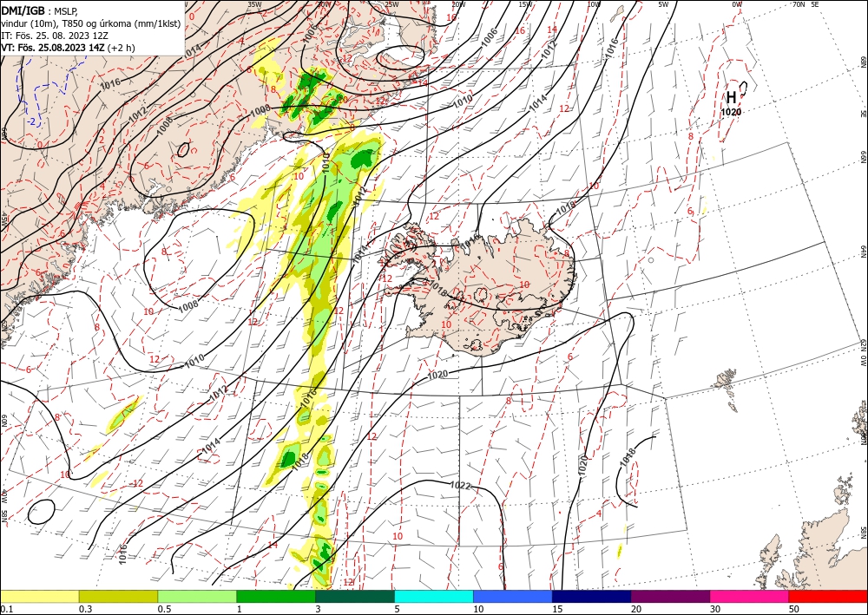Click the yellow 0.1–0.3 legend swatch

[x=39, y=596]
